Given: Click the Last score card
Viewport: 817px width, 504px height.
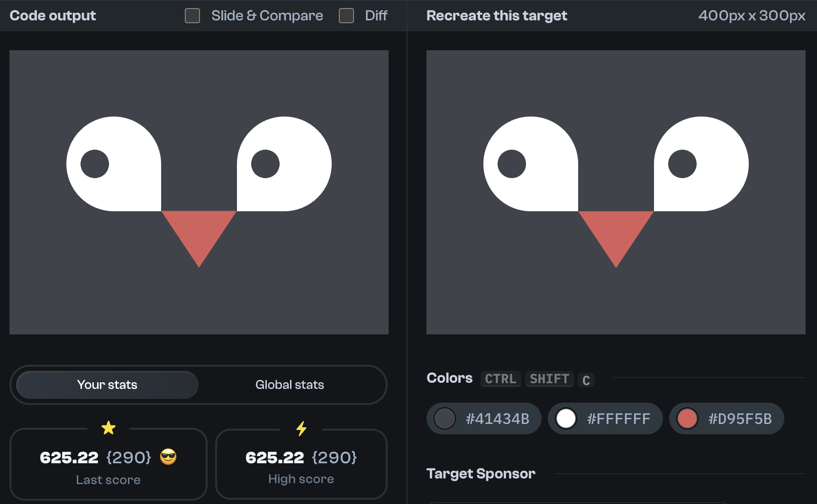Looking at the screenshot, I should point(109,464).
